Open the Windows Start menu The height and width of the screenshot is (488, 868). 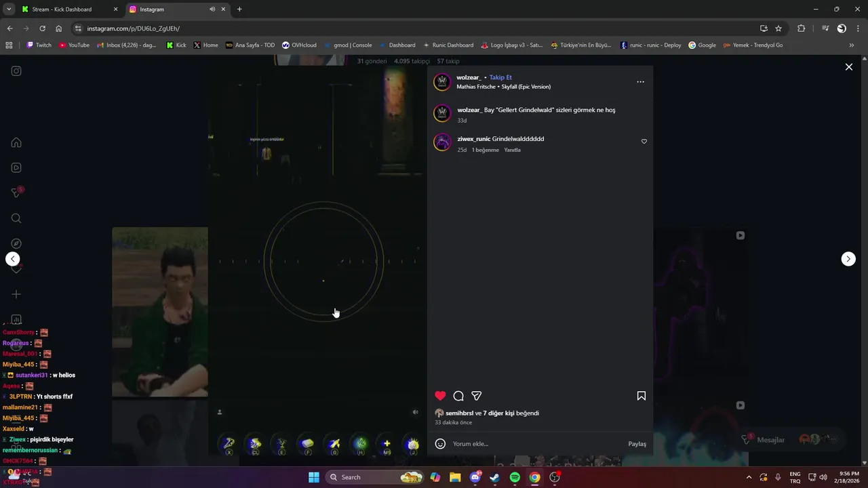pos(314,477)
